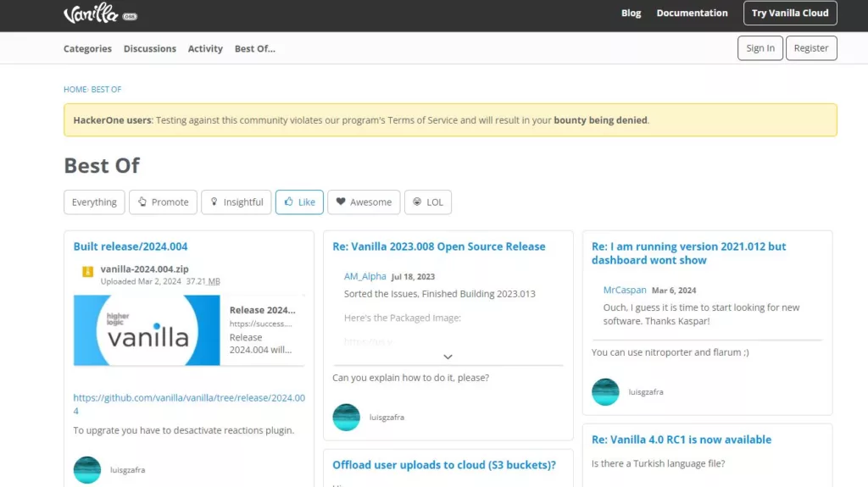Click the BEST OF breadcrumb link
Screen dimensions: 868x487
pos(106,89)
